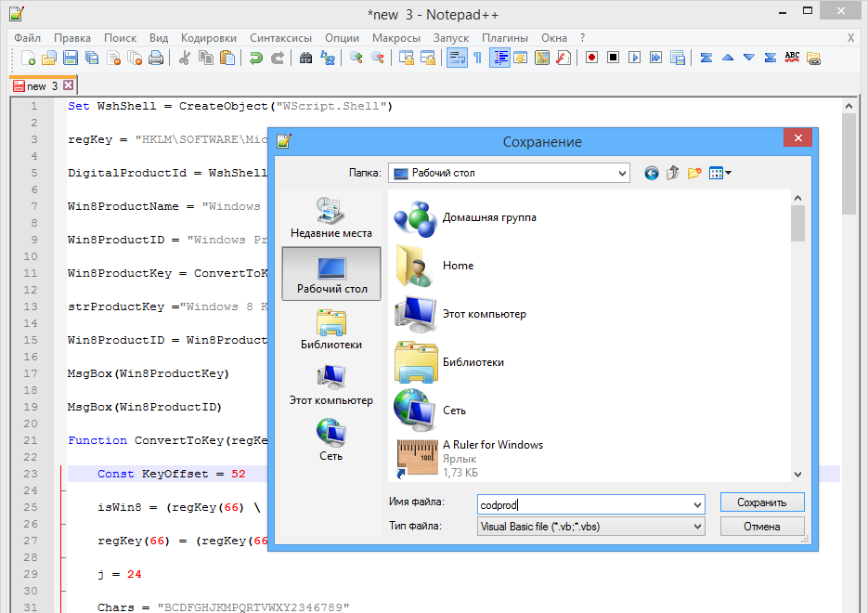The width and height of the screenshot is (868, 613).
Task: Click the Redo arrow icon
Action: point(278,58)
